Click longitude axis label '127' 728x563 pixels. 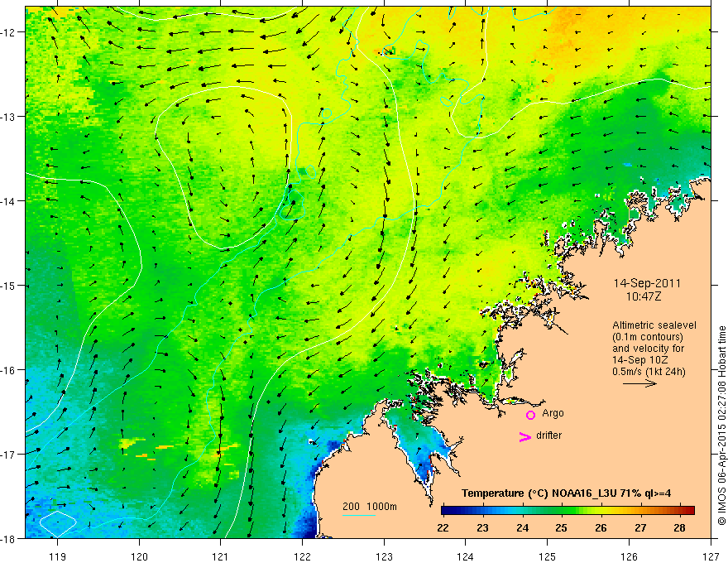(711, 557)
